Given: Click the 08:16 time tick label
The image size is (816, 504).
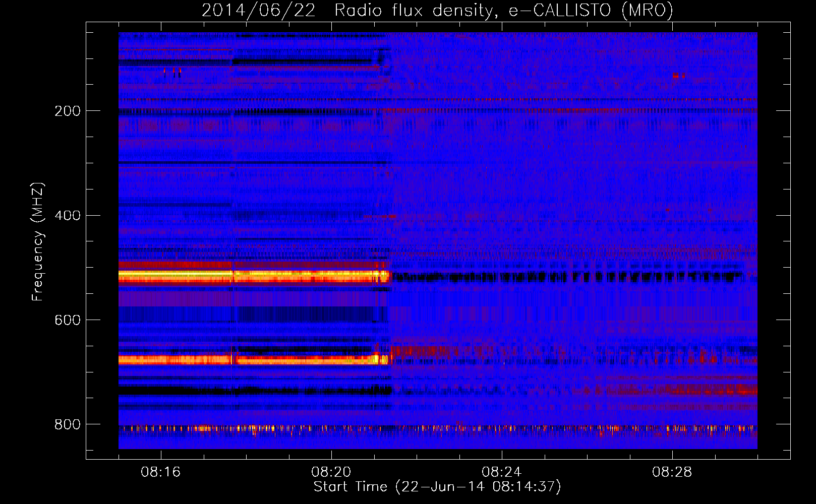Looking at the screenshot, I should point(161,472).
